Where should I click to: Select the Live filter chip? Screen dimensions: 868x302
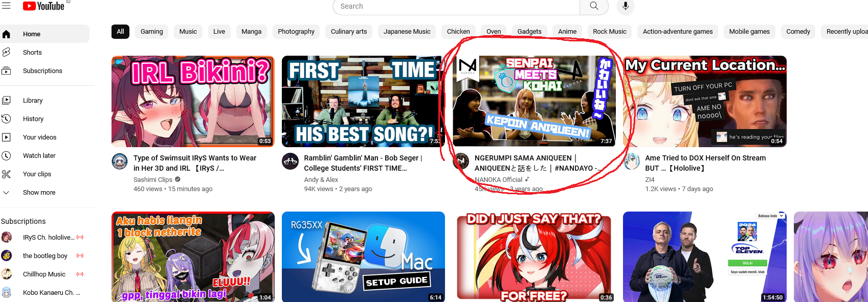219,32
